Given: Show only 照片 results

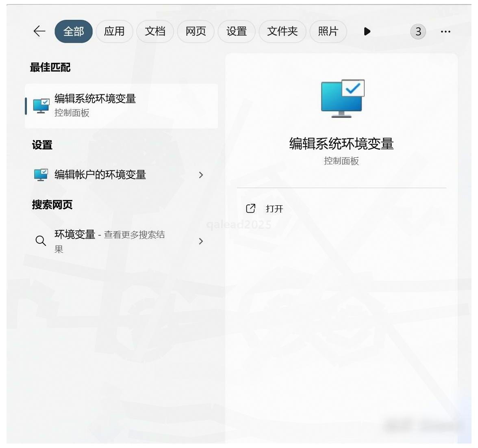Looking at the screenshot, I should tap(328, 31).
